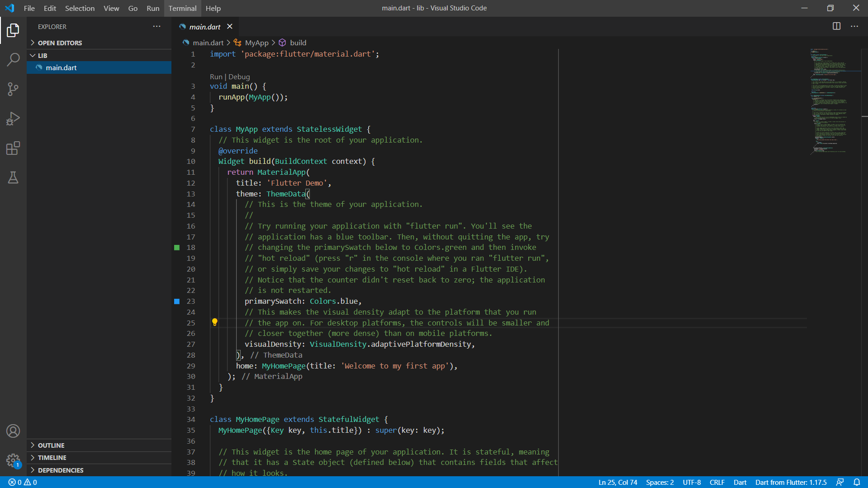Click the Split Editor Right icon
The image size is (868, 488).
[836, 26]
